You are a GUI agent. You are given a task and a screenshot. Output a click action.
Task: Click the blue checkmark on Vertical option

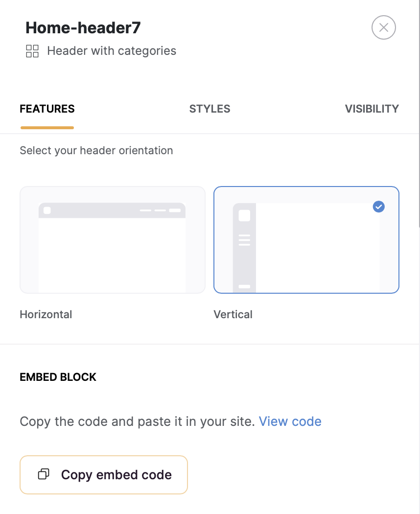(379, 207)
